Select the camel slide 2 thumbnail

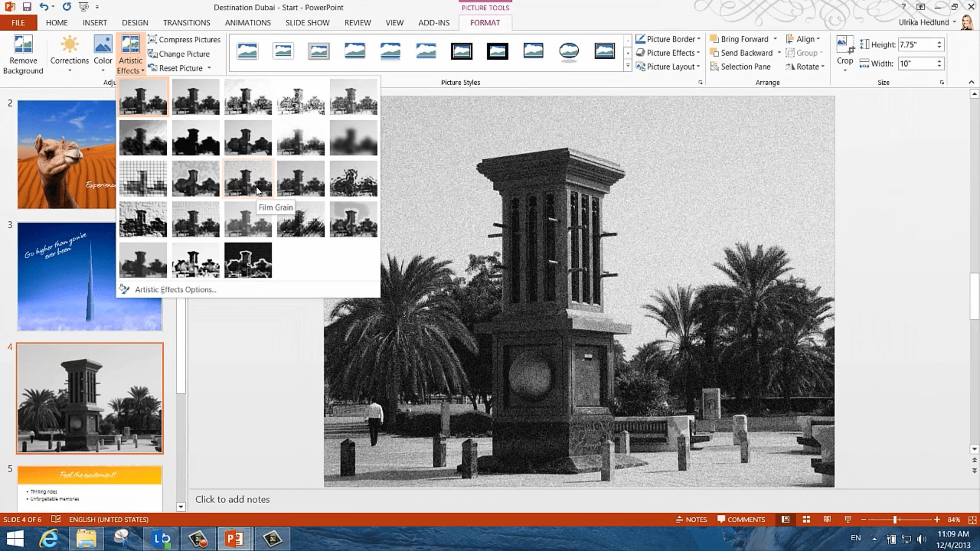(x=66, y=154)
